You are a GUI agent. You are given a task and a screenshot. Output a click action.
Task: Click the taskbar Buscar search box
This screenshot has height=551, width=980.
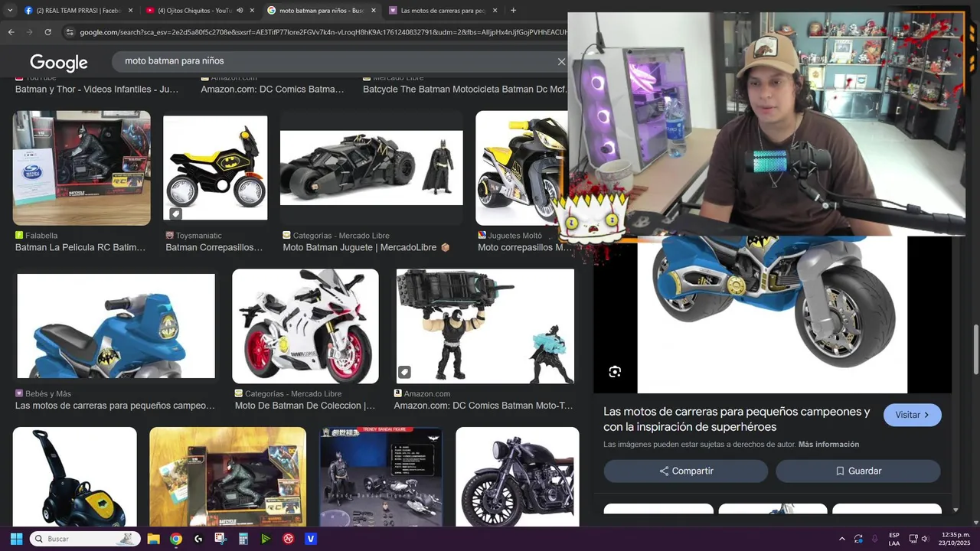85,539
